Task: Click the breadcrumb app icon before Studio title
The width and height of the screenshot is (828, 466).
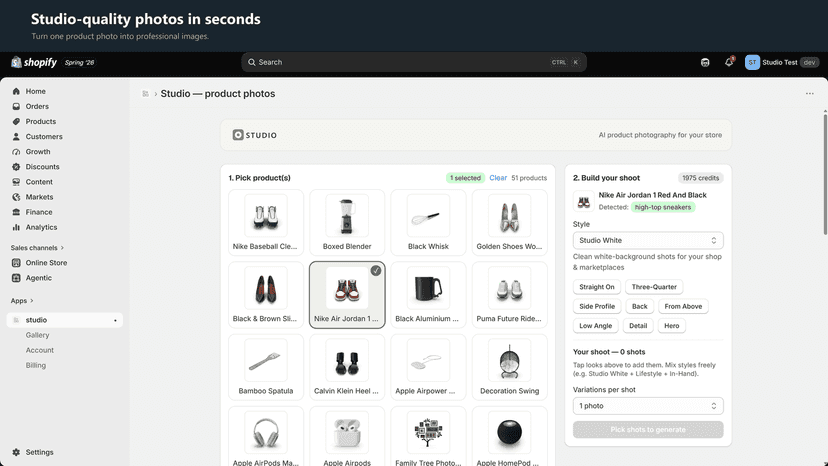Action: point(145,94)
